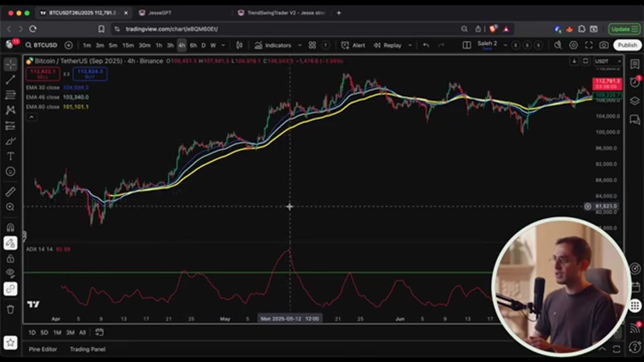Toggle magnet mode in drawing toolbar
This screenshot has width=644, height=362.
click(10, 227)
